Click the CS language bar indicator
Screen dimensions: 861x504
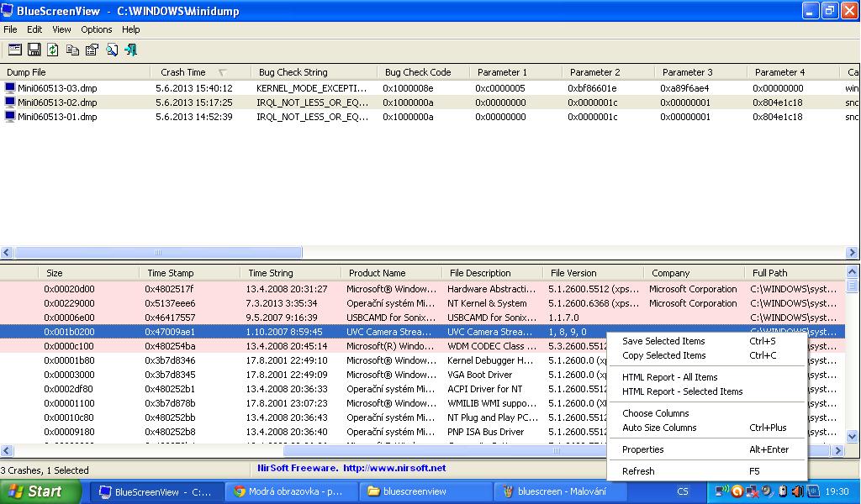click(683, 491)
